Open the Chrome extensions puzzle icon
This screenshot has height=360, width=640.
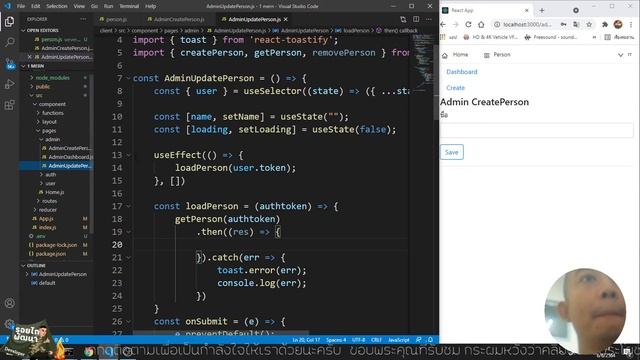(605, 24)
